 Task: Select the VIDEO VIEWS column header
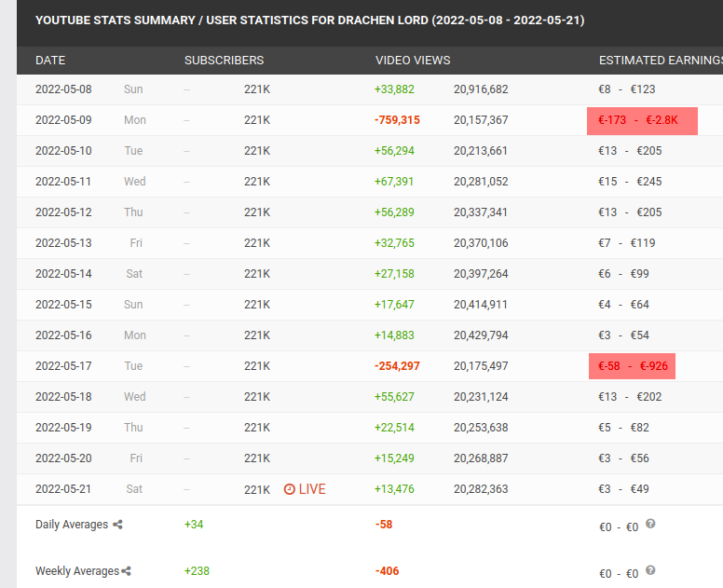(413, 61)
